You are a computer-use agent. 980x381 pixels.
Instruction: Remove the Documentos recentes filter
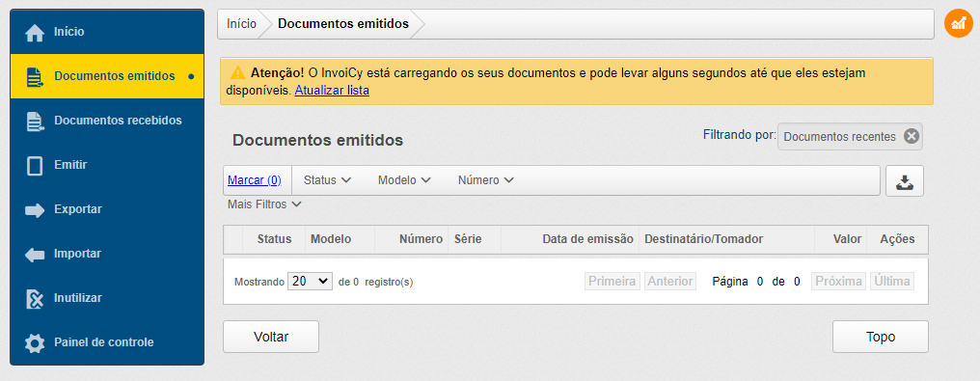[x=912, y=137]
